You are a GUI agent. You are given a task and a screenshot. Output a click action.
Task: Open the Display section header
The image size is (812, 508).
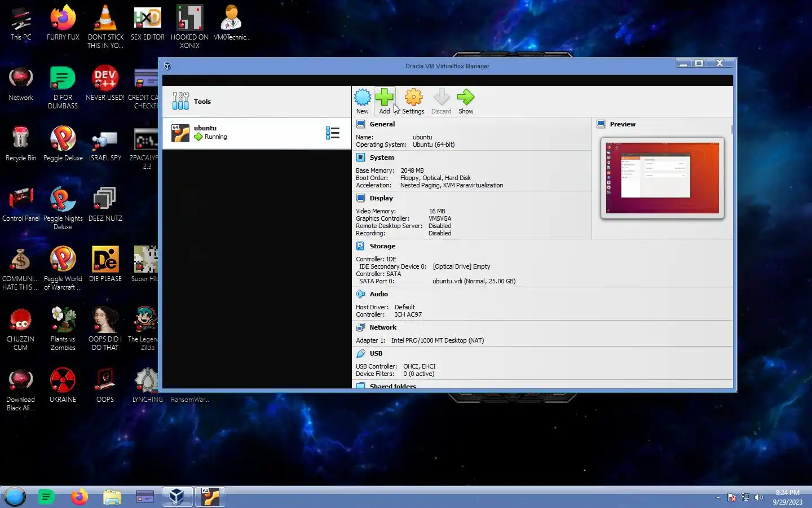tap(381, 198)
